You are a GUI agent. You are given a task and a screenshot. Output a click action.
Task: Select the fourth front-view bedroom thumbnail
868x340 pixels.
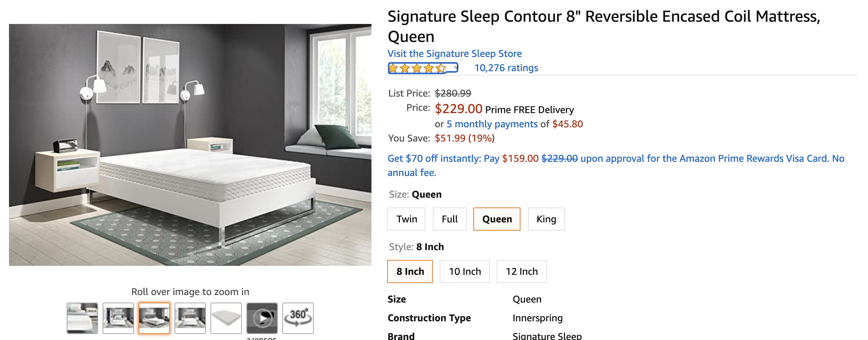click(190, 318)
